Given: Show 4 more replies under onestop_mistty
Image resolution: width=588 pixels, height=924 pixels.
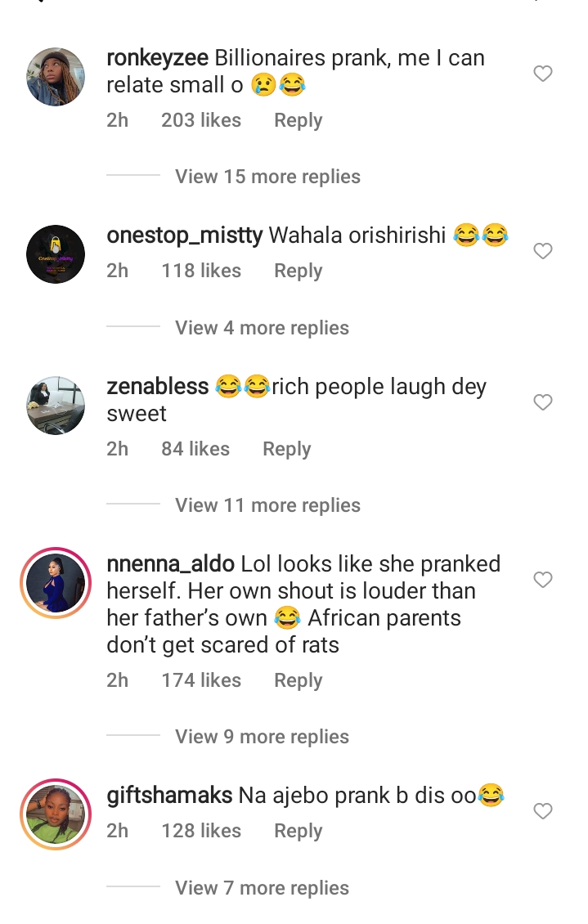Looking at the screenshot, I should point(262,328).
